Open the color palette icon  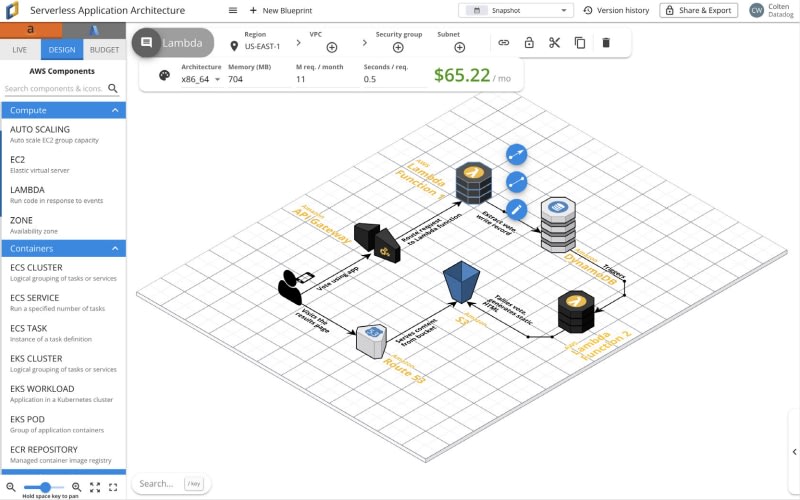coord(164,76)
